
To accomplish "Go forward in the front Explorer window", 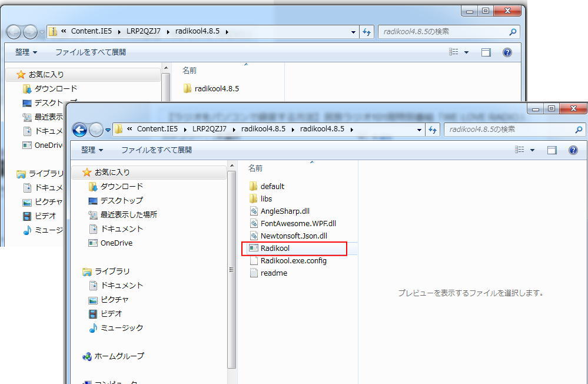I will (96, 130).
